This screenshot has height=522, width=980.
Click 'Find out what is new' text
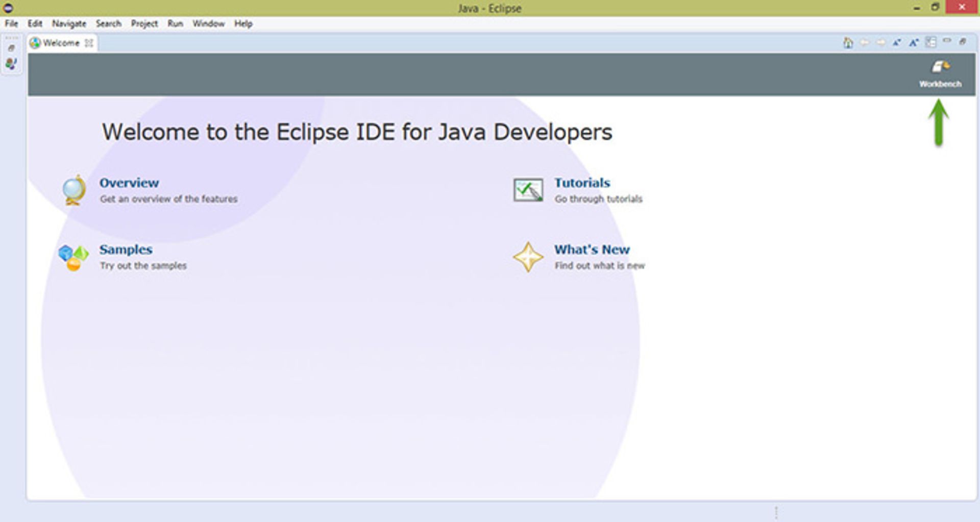click(600, 266)
